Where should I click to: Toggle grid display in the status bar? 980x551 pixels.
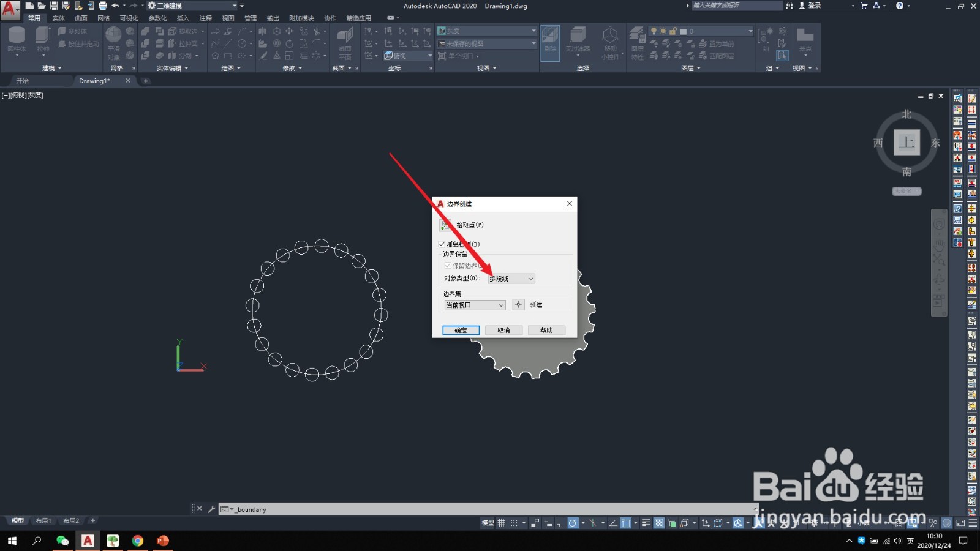point(502,523)
